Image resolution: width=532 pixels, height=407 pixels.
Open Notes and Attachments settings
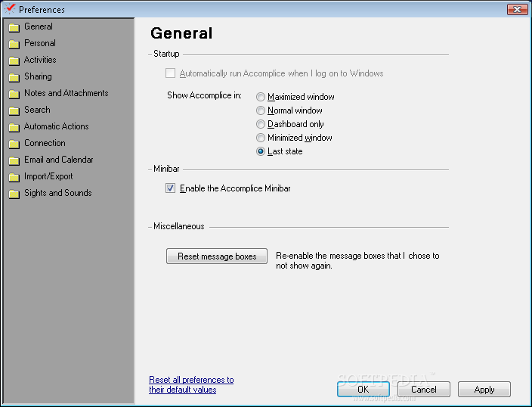[x=66, y=93]
